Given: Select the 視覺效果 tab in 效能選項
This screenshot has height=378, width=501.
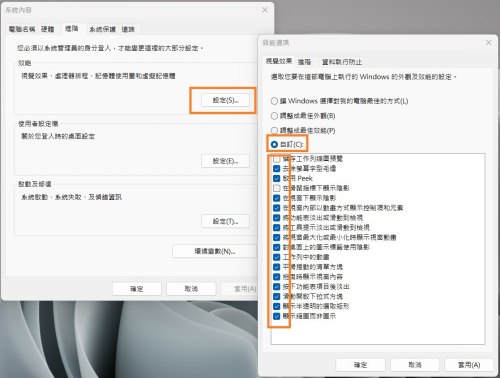Looking at the screenshot, I should (x=279, y=61).
